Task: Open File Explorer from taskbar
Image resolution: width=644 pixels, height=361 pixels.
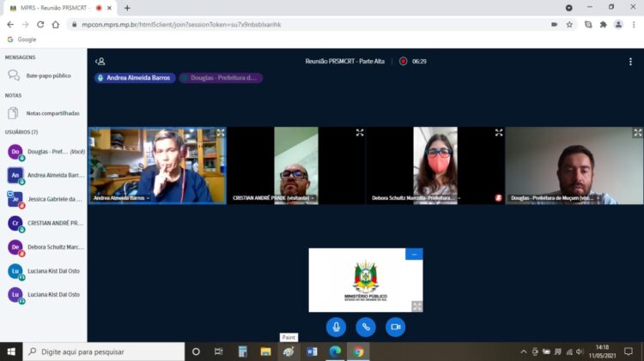Action: [265, 352]
